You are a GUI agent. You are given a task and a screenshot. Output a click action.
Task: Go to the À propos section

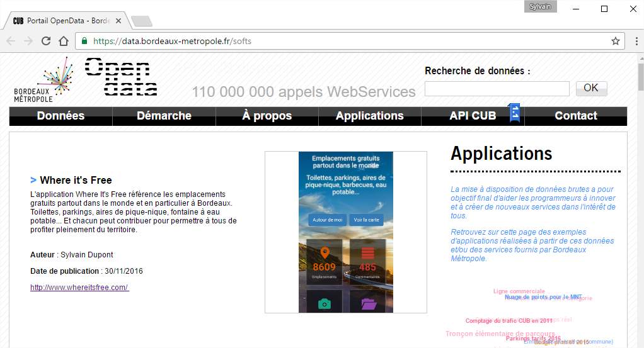click(x=267, y=116)
